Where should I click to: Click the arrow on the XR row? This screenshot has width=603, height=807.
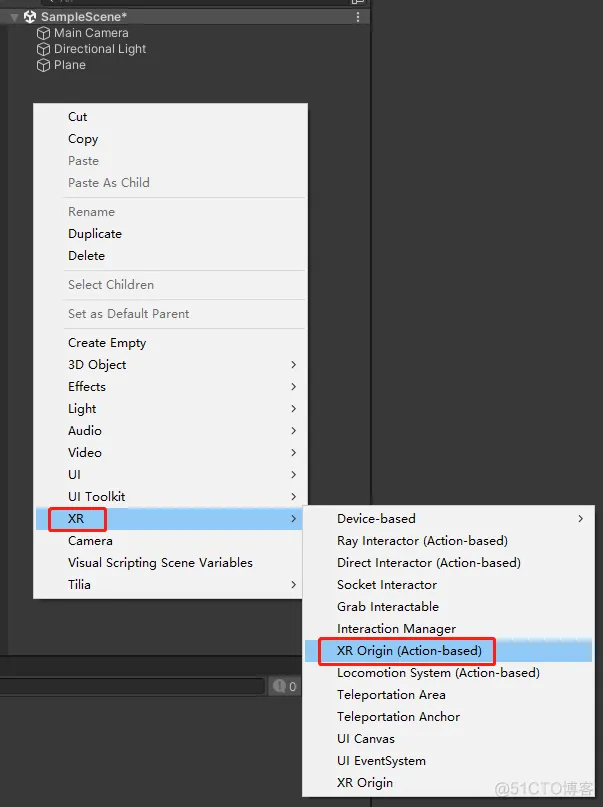pos(293,519)
